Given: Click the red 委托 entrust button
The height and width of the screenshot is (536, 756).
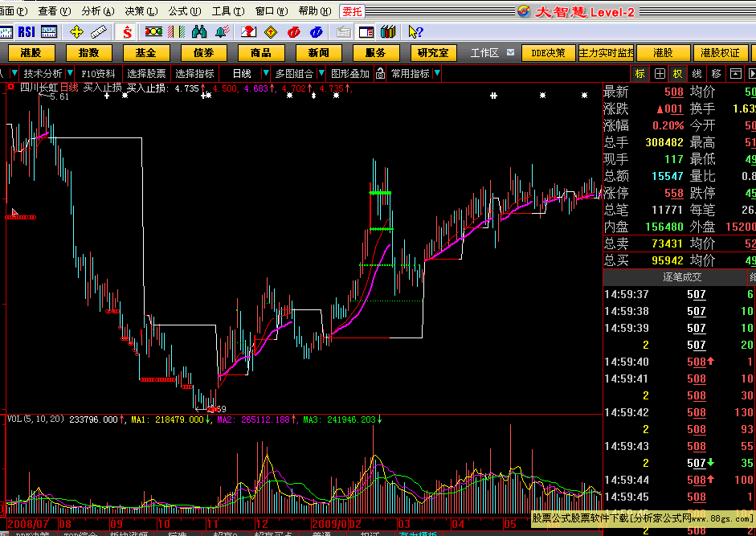Looking at the screenshot, I should coord(353,11).
